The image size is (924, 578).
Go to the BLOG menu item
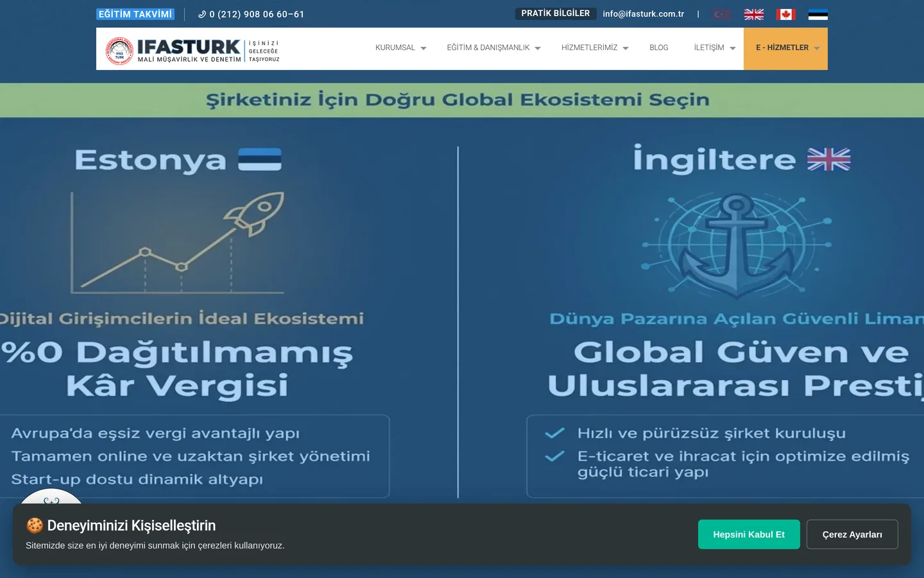(x=659, y=48)
